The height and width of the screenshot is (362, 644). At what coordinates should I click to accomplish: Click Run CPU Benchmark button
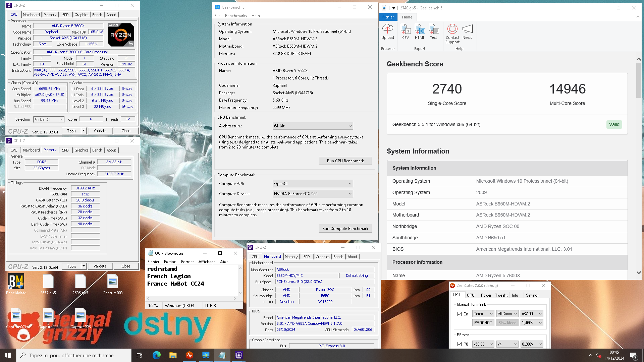coord(345,161)
